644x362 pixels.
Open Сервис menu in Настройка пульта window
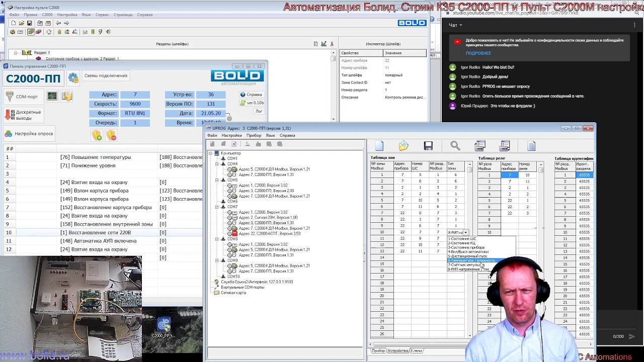pos(102,15)
